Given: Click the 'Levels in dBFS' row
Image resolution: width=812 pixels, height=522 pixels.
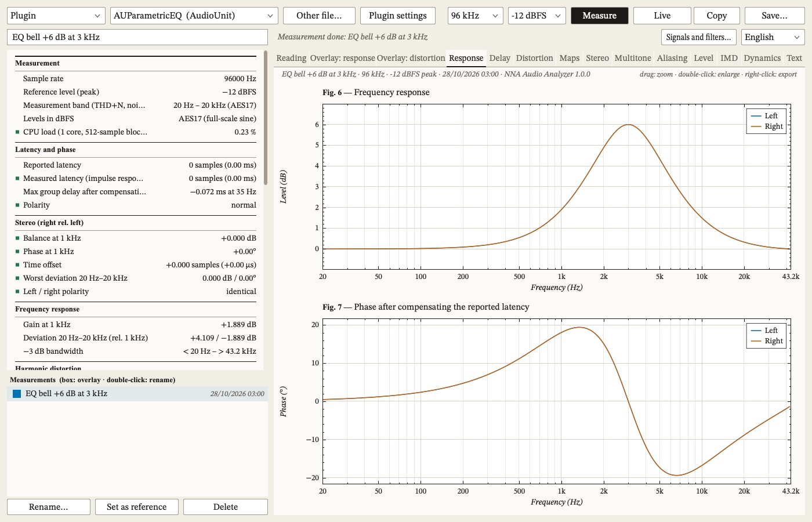Looking at the screenshot, I should [136, 119].
